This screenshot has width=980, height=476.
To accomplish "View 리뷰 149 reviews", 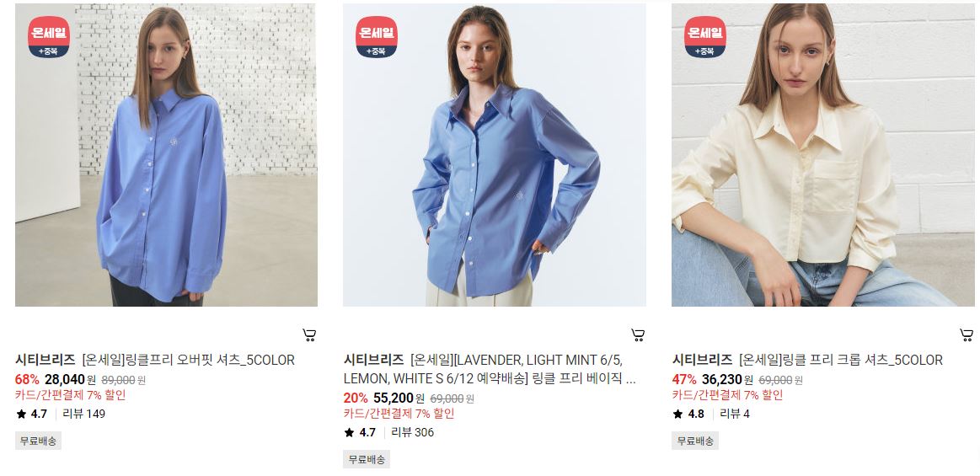I will [83, 414].
